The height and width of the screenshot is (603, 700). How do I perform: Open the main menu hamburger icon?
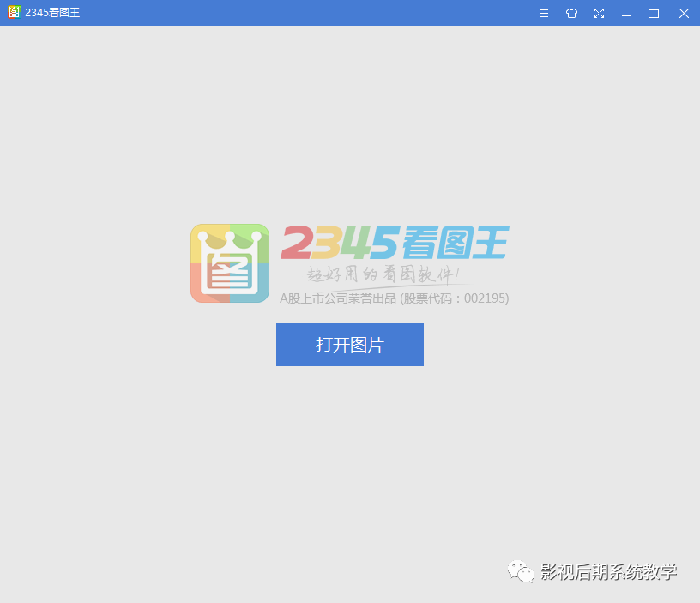click(544, 14)
